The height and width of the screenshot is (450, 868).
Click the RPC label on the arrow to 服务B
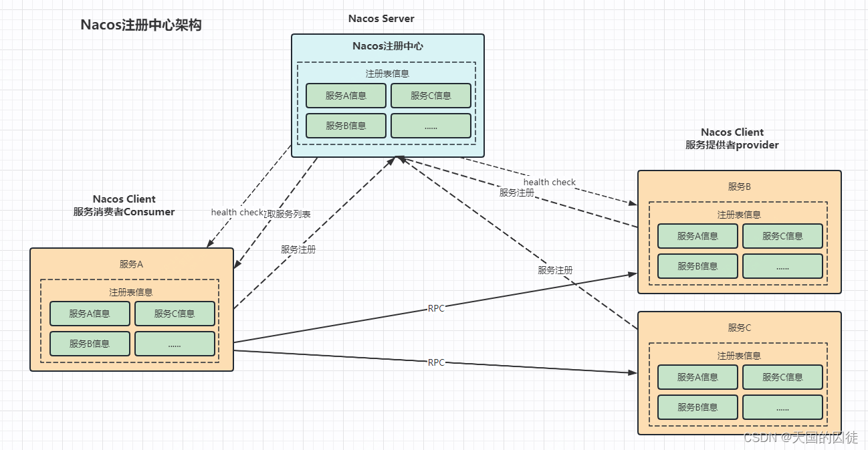click(x=436, y=309)
